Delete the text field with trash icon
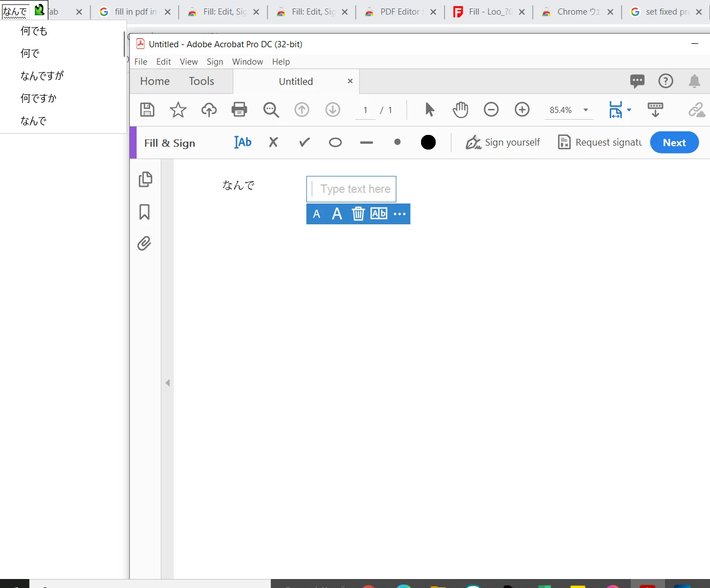The image size is (710, 588). 358,214
